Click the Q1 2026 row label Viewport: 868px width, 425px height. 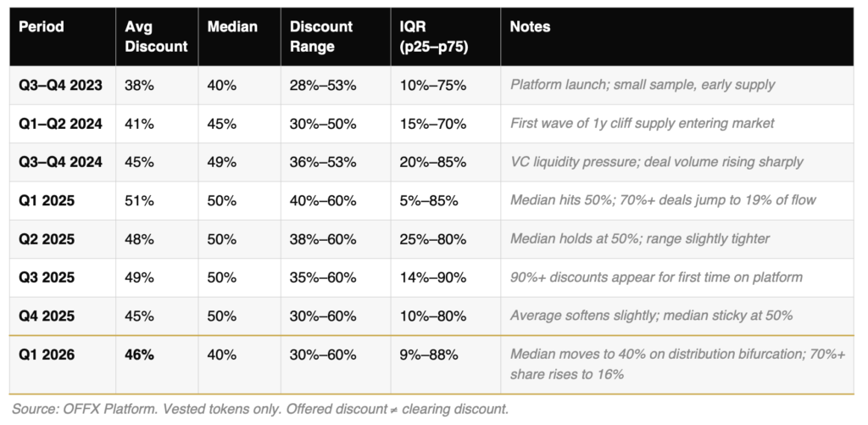pos(47,355)
